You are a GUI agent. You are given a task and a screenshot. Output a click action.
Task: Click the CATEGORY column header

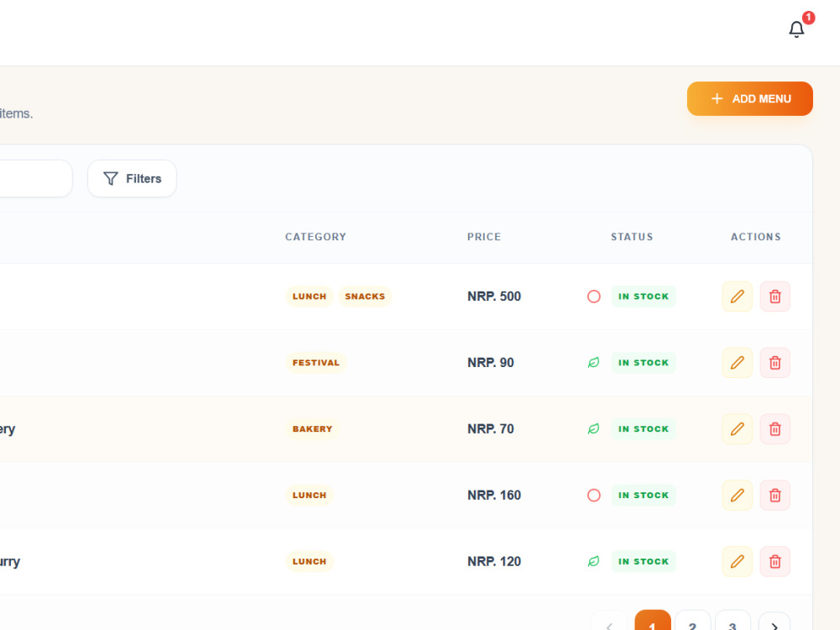point(316,237)
